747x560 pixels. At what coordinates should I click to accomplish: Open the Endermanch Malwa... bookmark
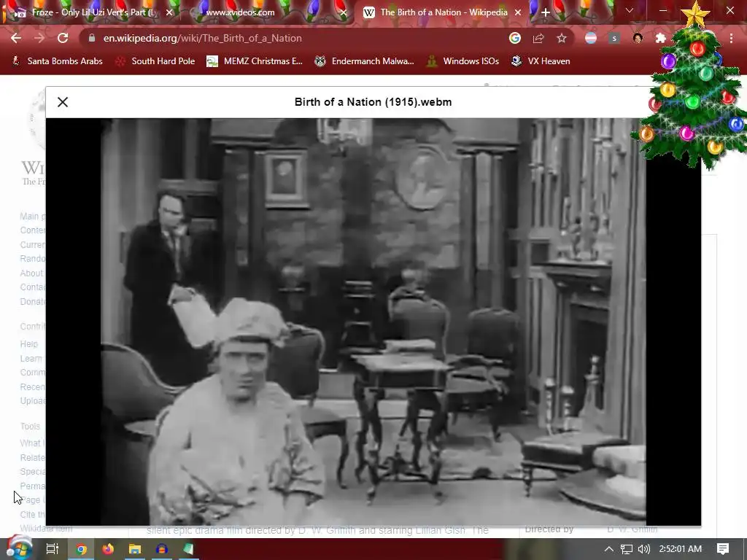pos(365,61)
